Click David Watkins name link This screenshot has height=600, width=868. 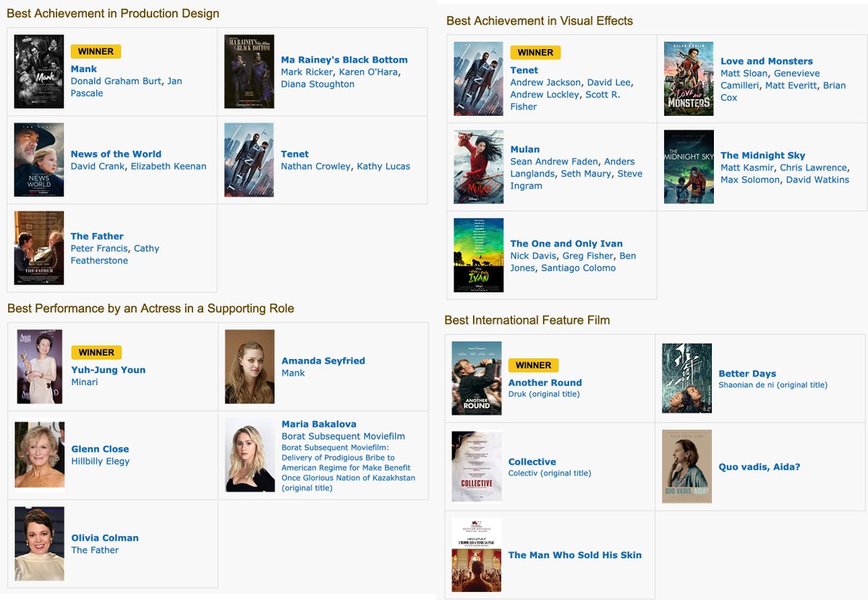pos(818,179)
